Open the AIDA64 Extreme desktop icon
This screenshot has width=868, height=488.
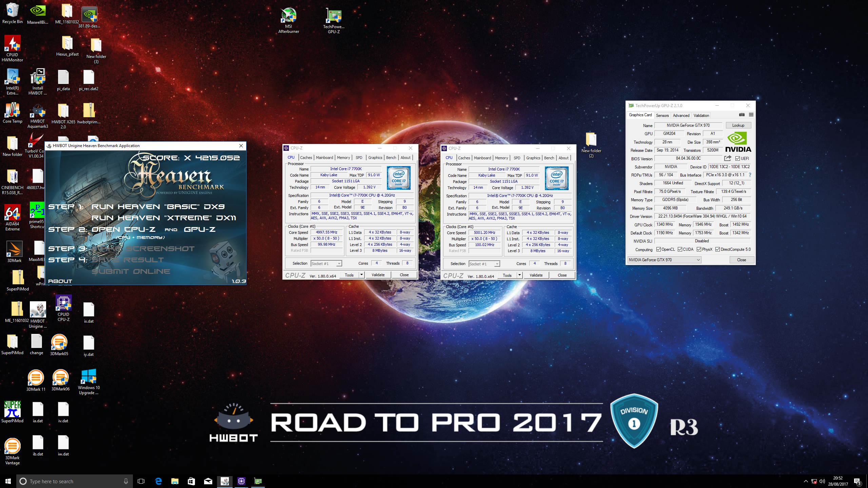click(12, 218)
